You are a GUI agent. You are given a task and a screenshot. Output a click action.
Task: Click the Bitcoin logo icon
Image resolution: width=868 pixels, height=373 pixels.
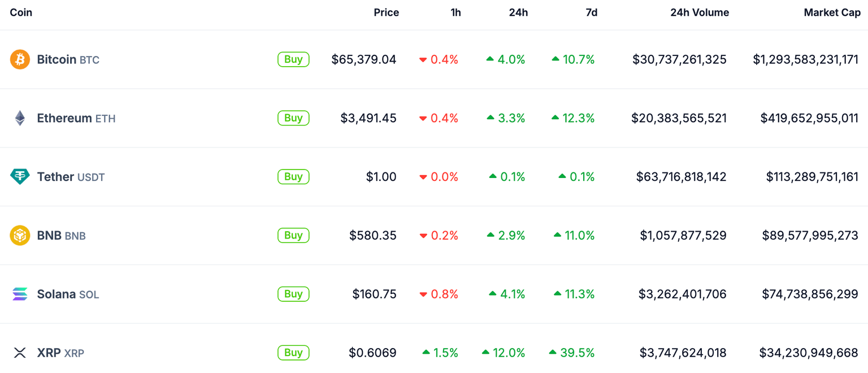20,59
